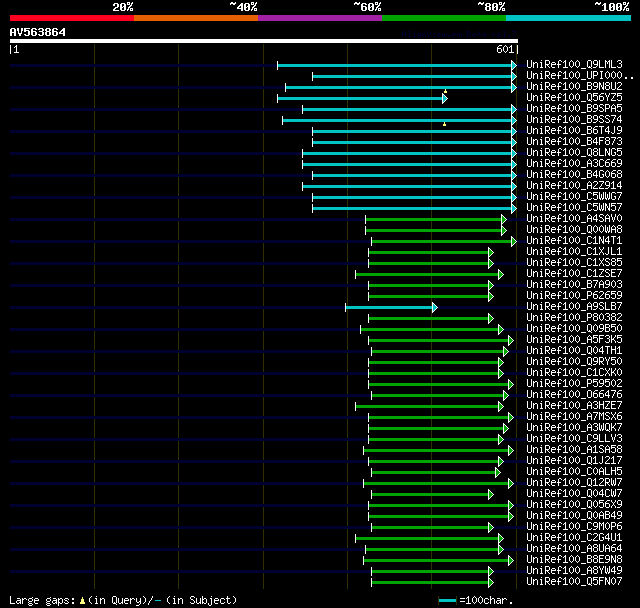Image resolution: width=640 pixels, height=608 pixels.
Task: Click the UniRef100_O66476 label
Action: click(574, 395)
